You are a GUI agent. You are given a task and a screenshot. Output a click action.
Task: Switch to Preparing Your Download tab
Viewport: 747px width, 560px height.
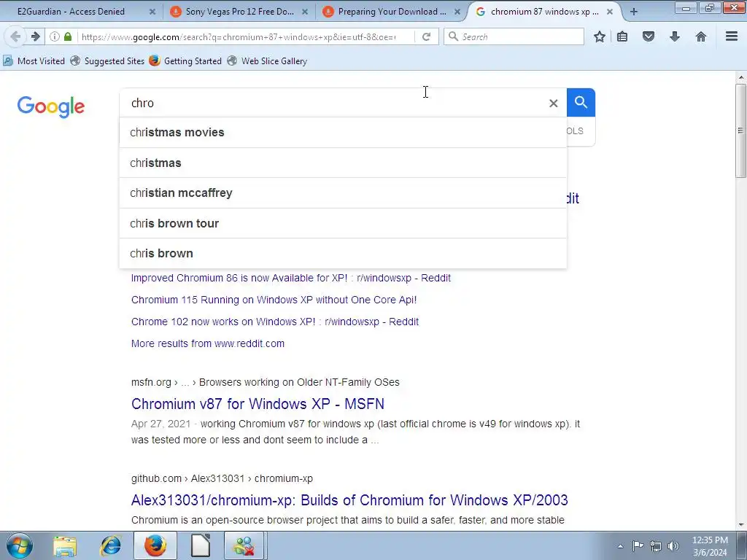(391, 12)
